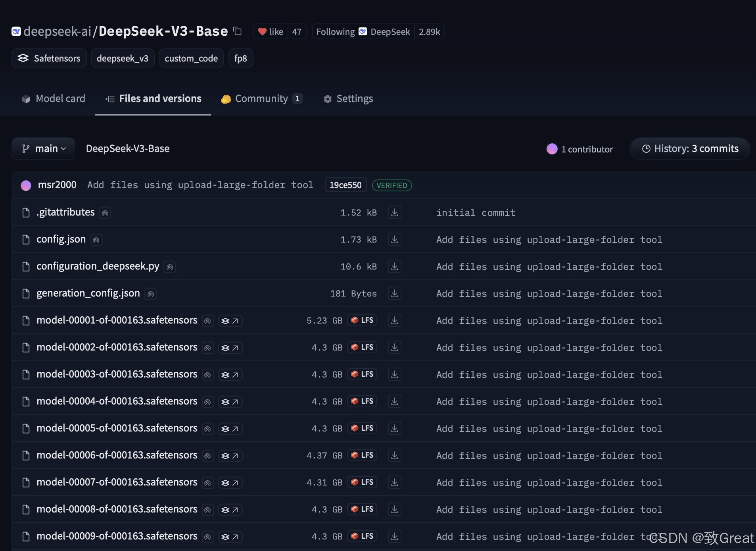
Task: Download .gitattributes file
Action: click(395, 212)
